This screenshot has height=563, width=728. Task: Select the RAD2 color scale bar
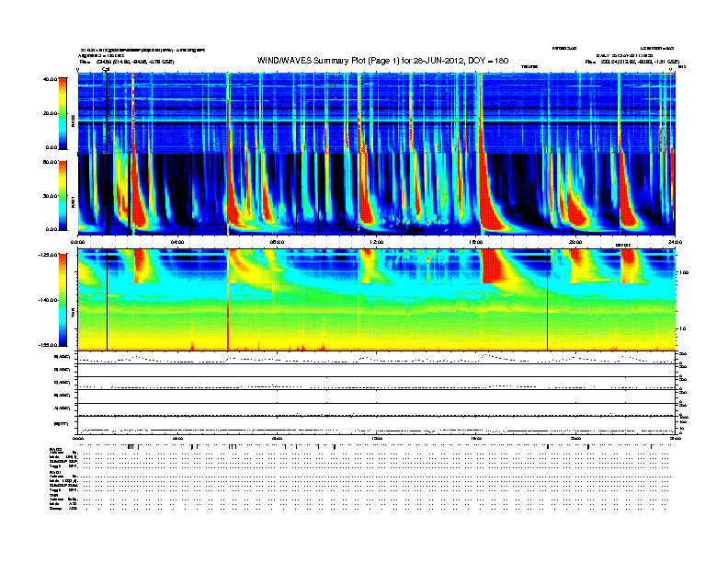click(63, 113)
